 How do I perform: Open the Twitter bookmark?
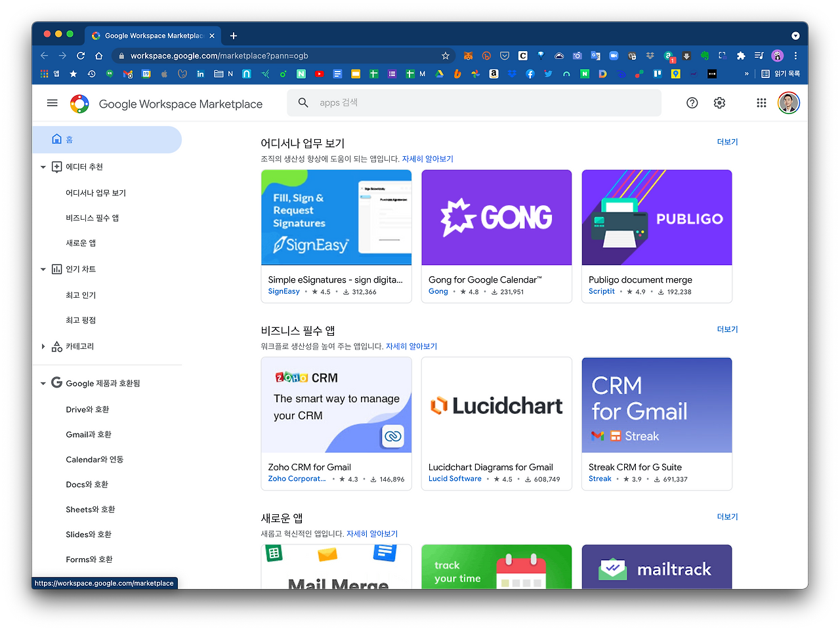(548, 74)
